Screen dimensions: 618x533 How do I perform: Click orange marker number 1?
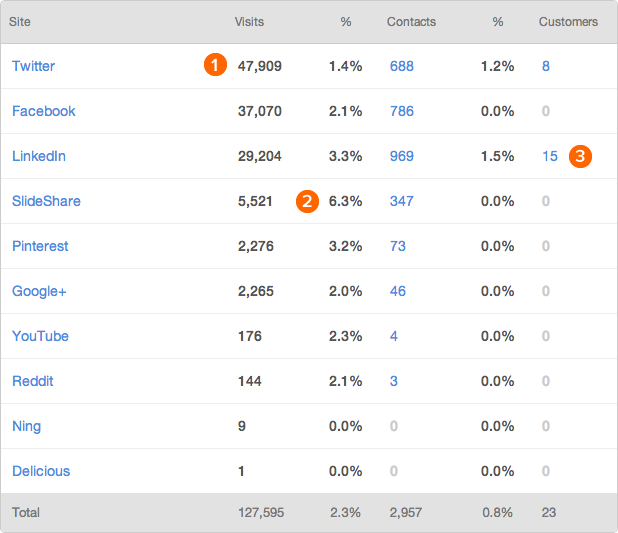214,66
